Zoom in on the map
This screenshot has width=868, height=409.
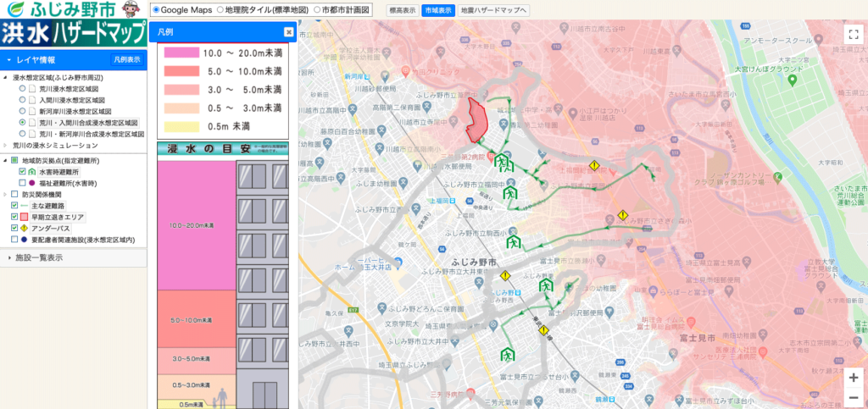pos(853,378)
